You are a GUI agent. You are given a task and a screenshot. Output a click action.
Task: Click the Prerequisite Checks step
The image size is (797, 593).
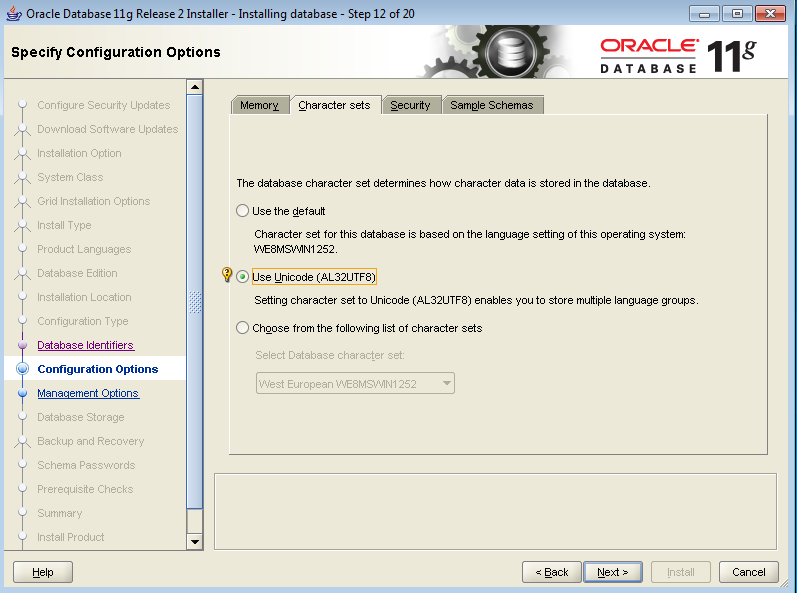(x=85, y=489)
